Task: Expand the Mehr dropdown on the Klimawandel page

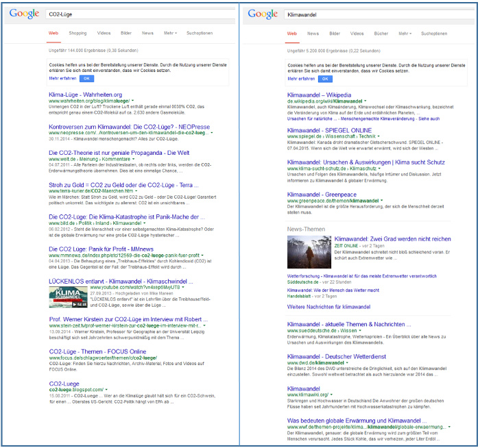Action: pos(405,33)
